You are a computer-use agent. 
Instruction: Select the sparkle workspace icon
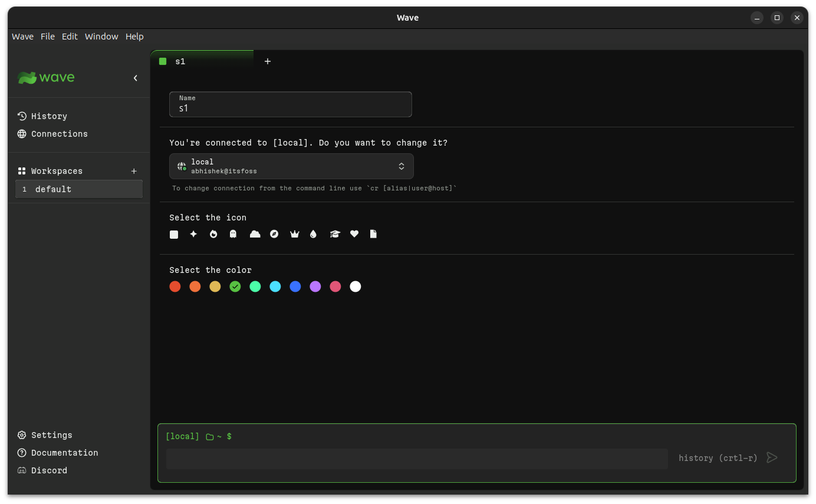pyautogui.click(x=193, y=234)
